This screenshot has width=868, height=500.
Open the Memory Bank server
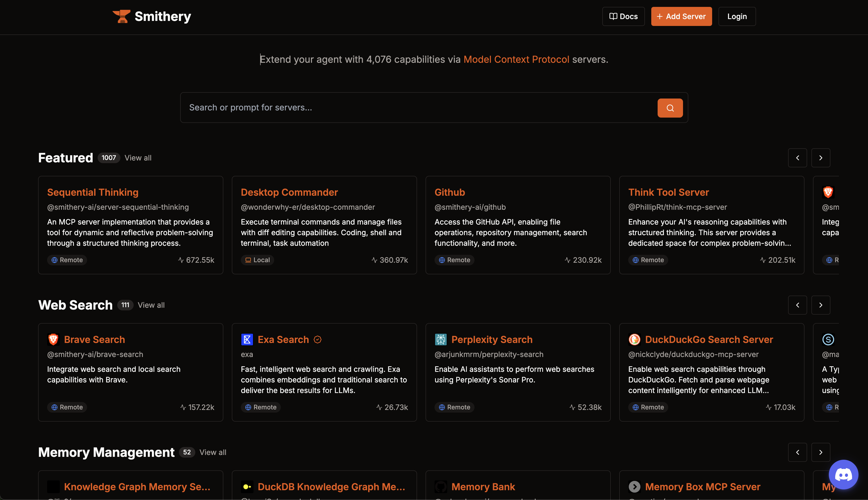point(483,487)
